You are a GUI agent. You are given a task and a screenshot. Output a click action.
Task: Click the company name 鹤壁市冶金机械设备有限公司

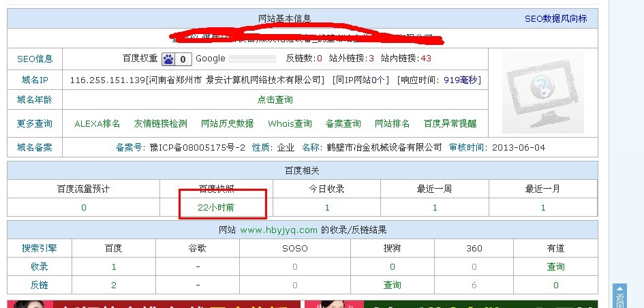[384, 147]
